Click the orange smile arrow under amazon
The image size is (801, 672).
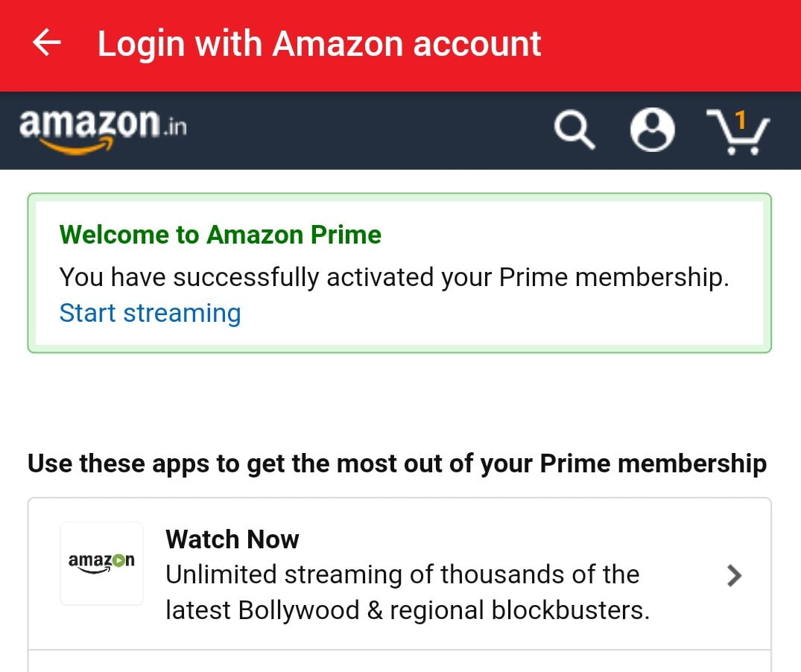click(x=76, y=147)
